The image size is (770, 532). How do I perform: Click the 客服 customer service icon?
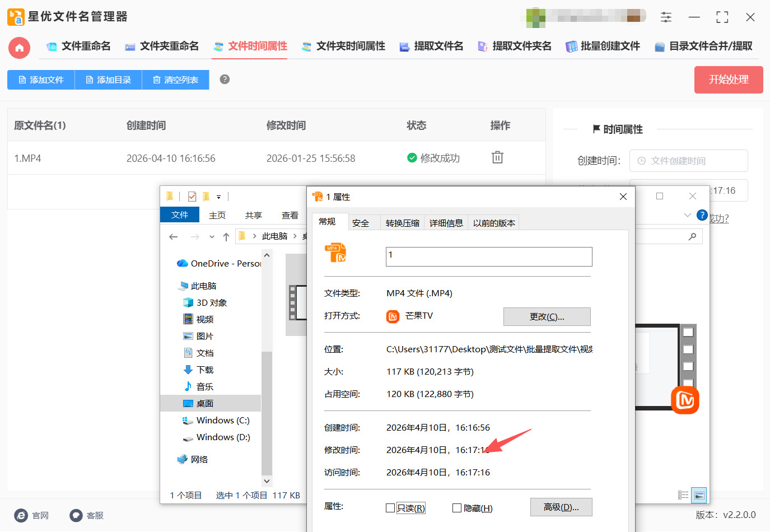76,516
